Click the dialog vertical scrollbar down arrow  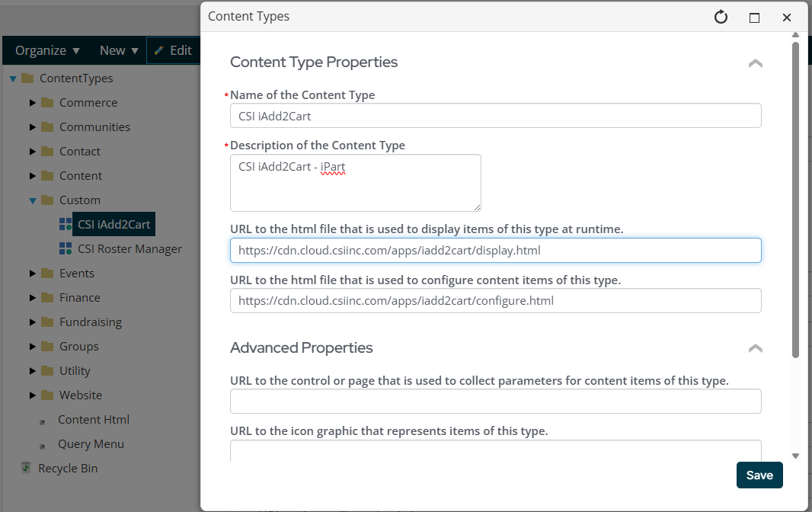tap(795, 456)
